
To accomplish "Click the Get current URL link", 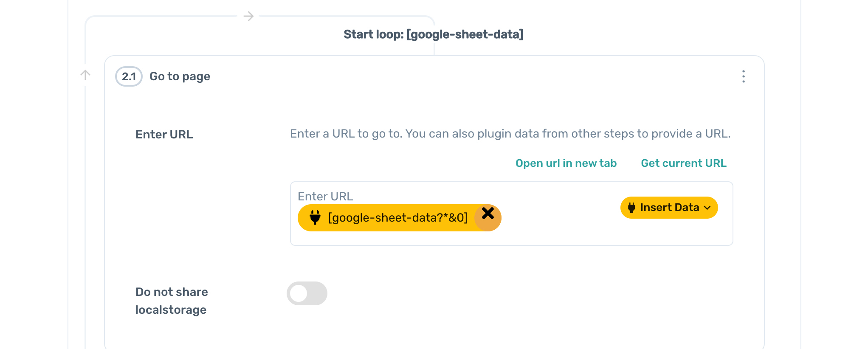I will (x=683, y=163).
